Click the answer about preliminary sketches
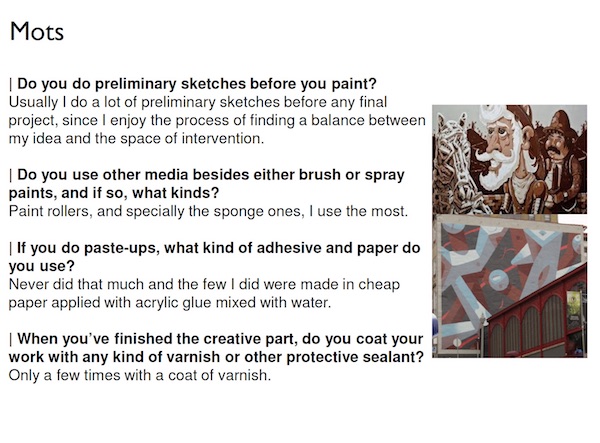 (x=217, y=120)
